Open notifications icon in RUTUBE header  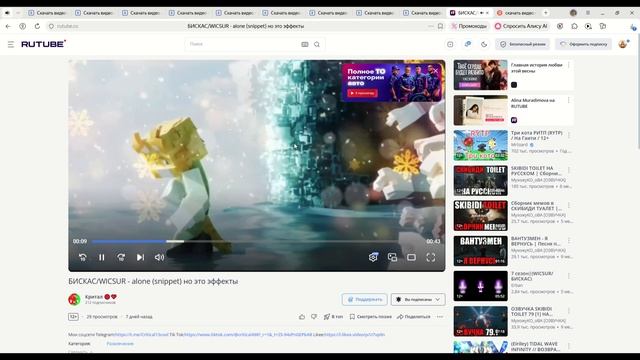pyautogui.click(x=467, y=44)
